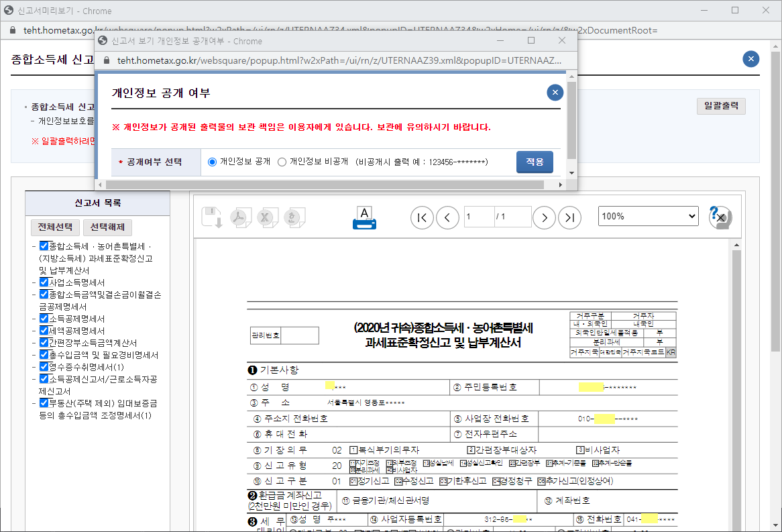The height and width of the screenshot is (532, 782).
Task: Close the 개인정보 공개 여부 dialog
Action: point(555,93)
